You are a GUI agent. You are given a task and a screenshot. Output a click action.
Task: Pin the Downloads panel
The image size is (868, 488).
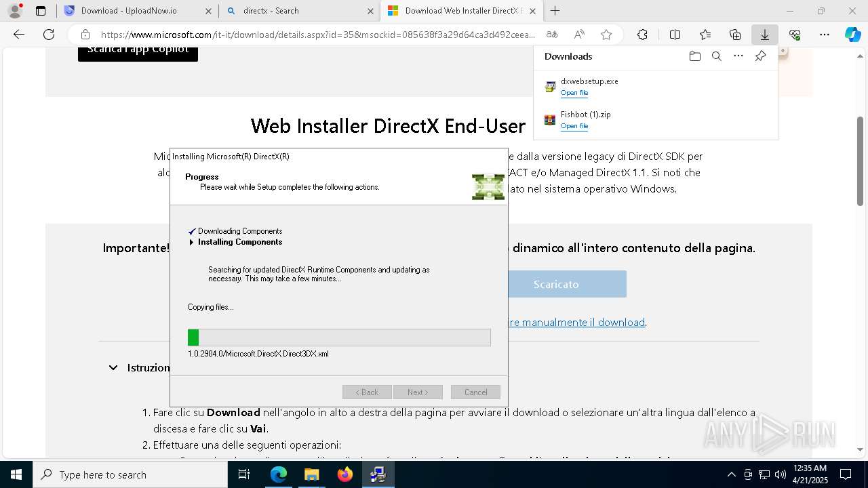coord(760,56)
